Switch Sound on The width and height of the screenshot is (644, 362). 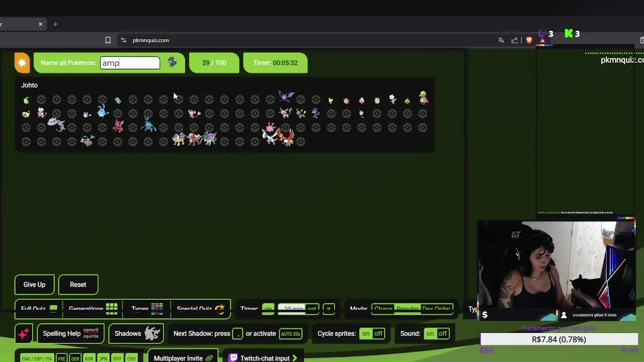(430, 333)
